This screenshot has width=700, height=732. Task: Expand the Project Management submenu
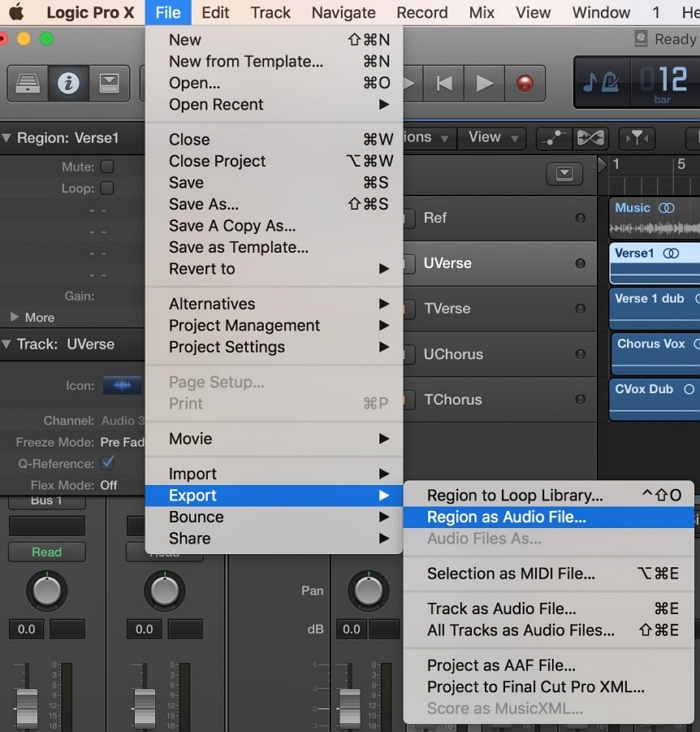[x=274, y=325]
